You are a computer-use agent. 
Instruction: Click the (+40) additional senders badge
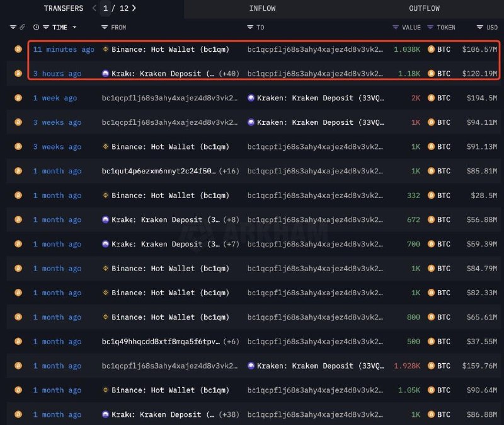coord(229,74)
